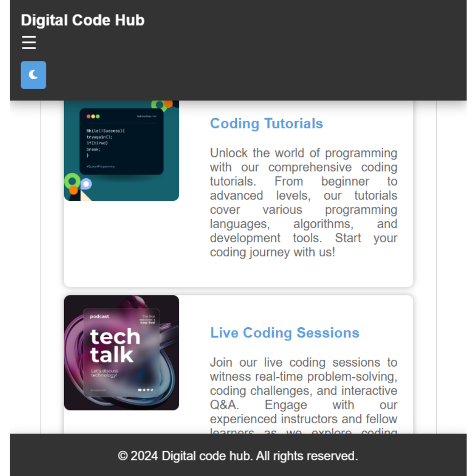Toggle dark mode with the moon button
Viewport: 476px width, 476px height.
click(x=33, y=75)
